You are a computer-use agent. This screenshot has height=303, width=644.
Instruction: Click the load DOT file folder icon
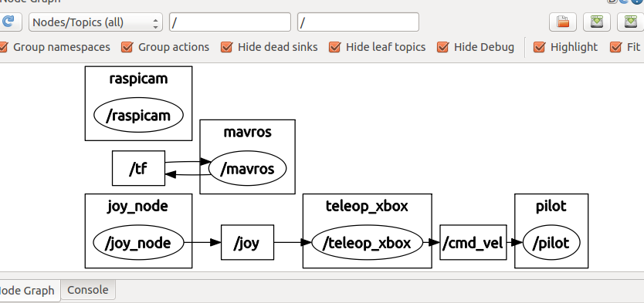coord(563,22)
